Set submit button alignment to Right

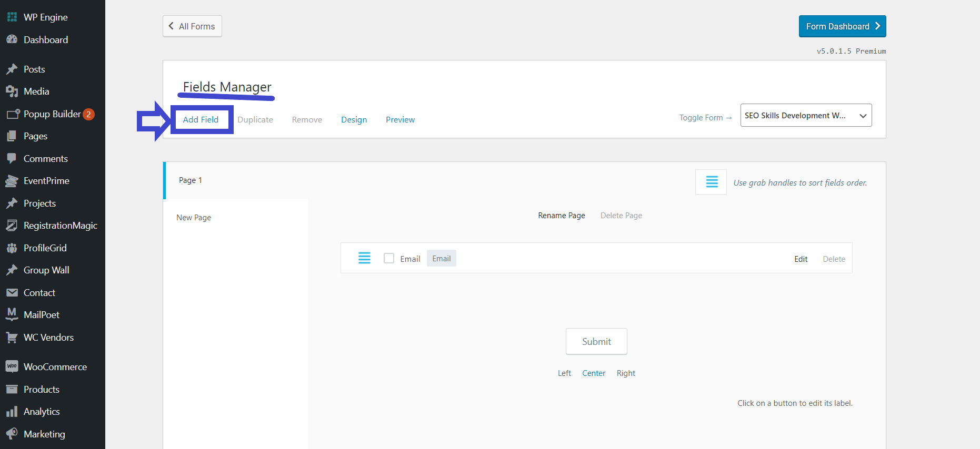(626, 373)
